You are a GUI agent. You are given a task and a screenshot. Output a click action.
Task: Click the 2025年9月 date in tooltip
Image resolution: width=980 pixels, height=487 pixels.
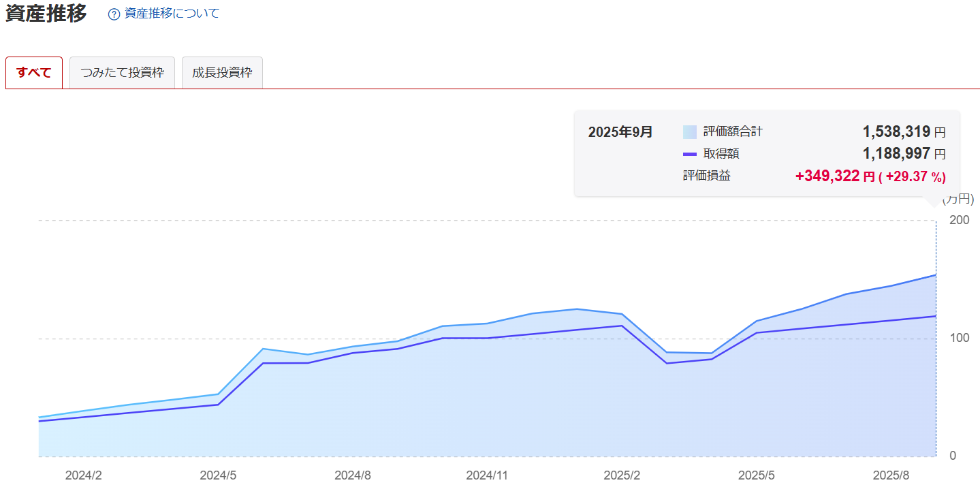tap(620, 132)
